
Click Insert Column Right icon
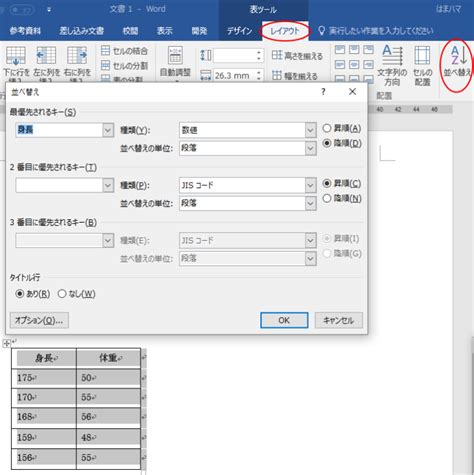click(77, 56)
